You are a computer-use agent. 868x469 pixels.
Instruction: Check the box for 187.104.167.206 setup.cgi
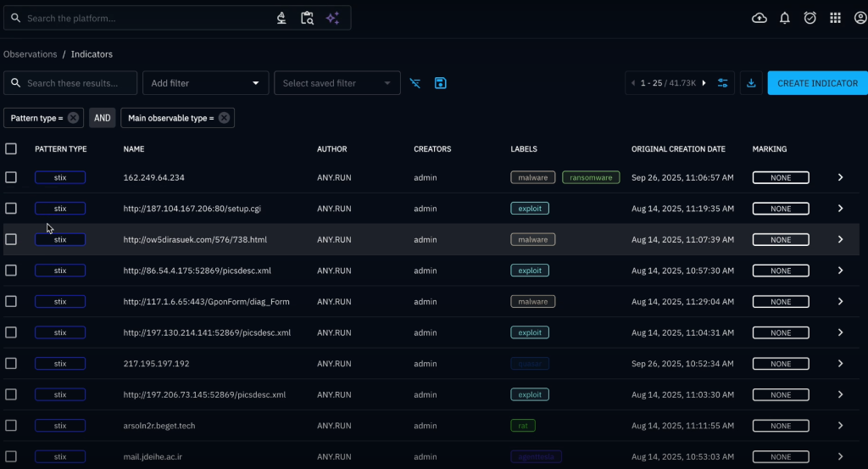[x=11, y=209]
